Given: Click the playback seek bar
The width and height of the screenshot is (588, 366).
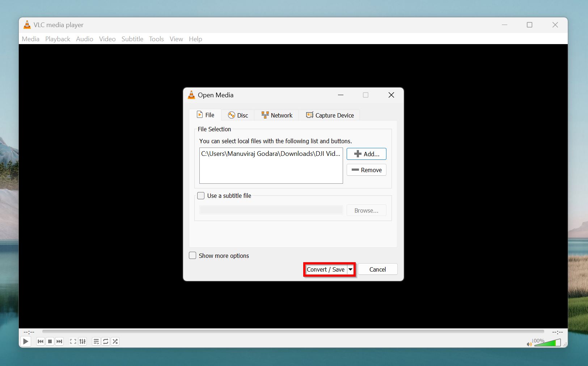Looking at the screenshot, I should 293,331.
